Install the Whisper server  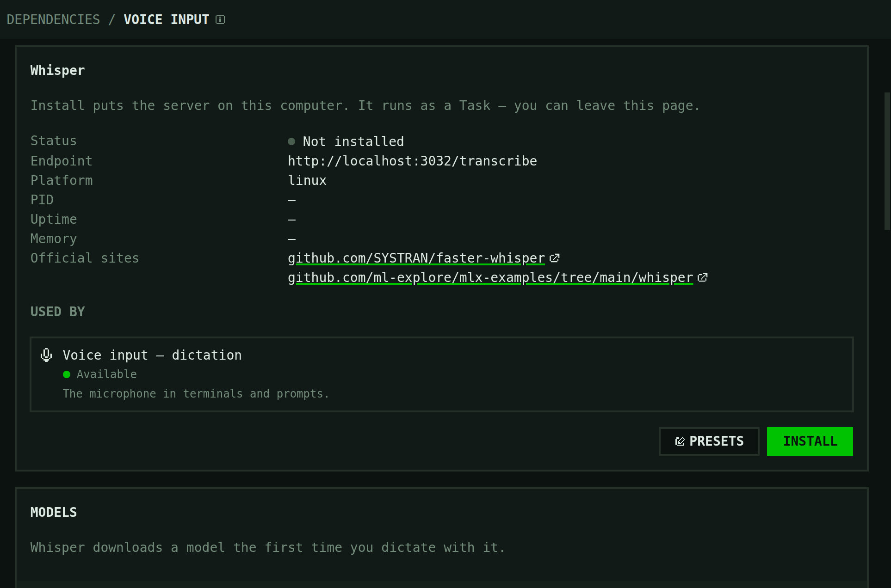(x=810, y=441)
